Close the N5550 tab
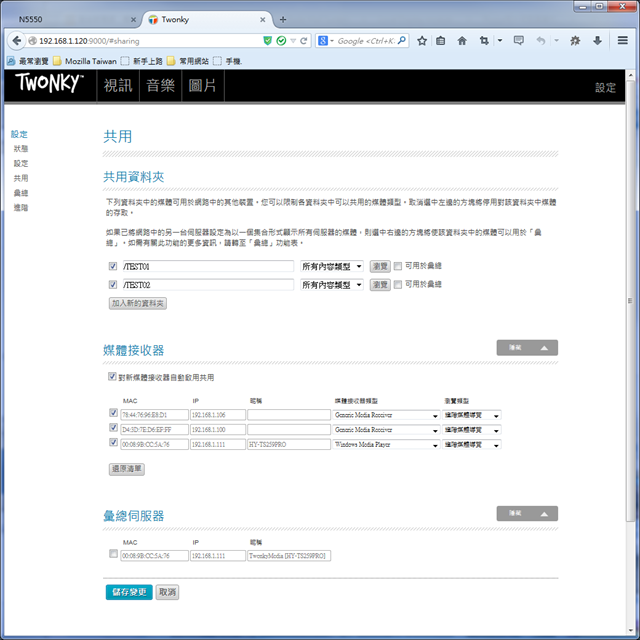The width and height of the screenshot is (640, 640). [x=133, y=20]
